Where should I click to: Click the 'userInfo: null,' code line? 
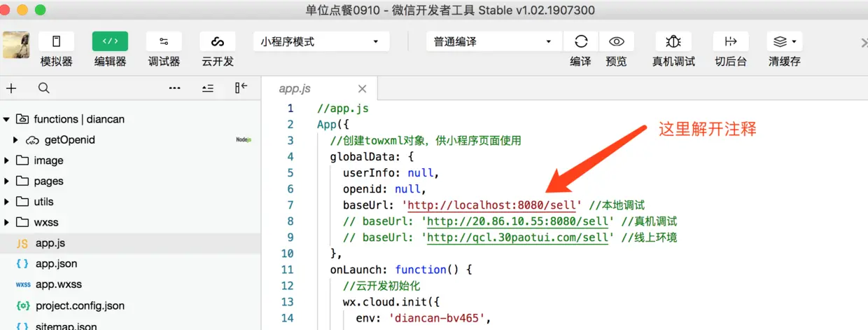point(391,173)
